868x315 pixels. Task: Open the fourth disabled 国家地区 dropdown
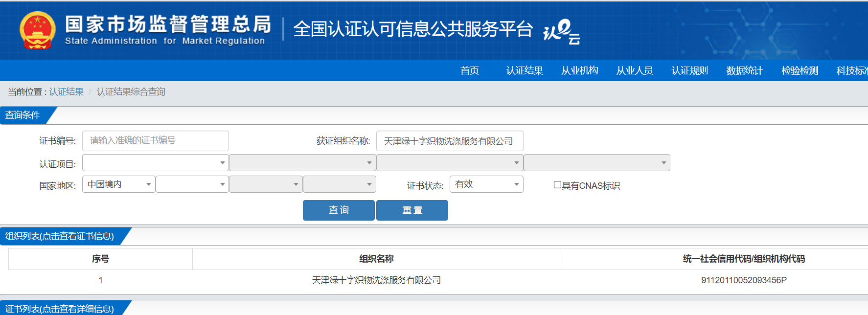[x=340, y=184]
